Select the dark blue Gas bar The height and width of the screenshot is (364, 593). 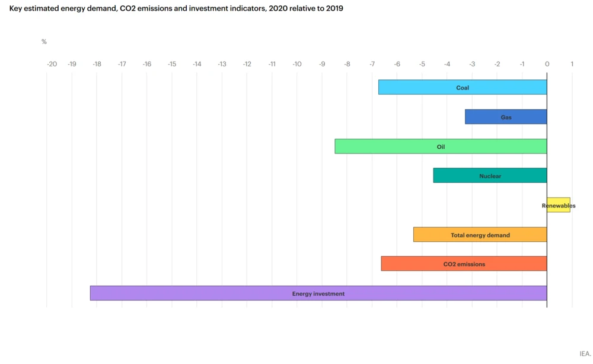click(506, 117)
